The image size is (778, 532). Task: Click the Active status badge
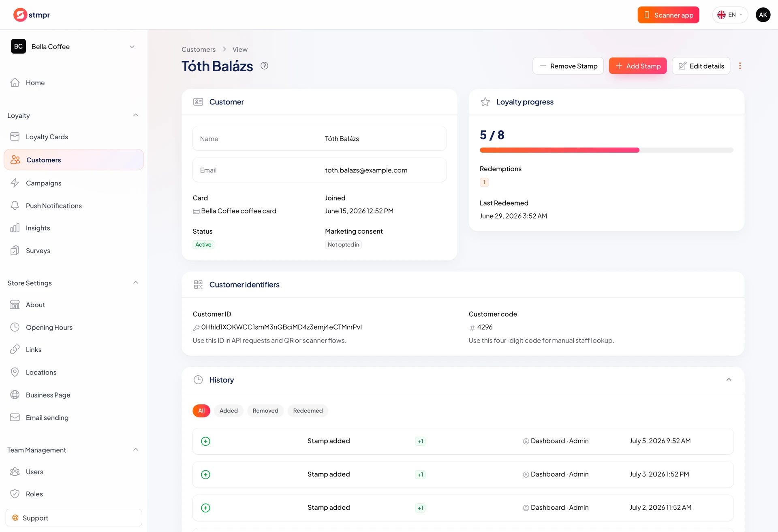[x=203, y=245]
